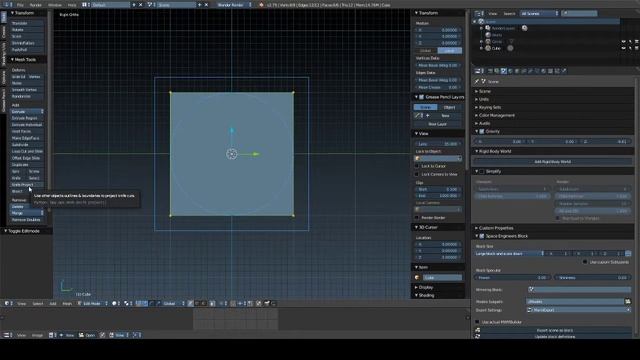Click the pencil icon in Grease Pencil panel
640x360 pixels.
[418, 116]
